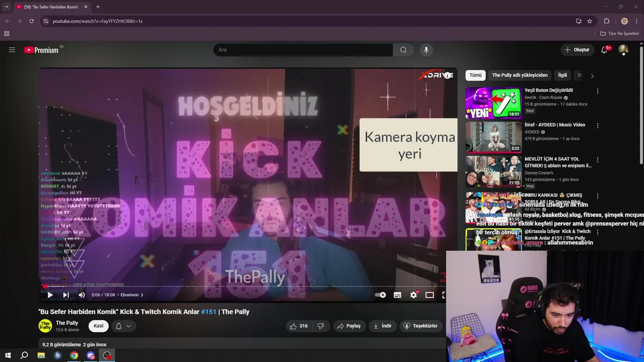Open the Ebonivon chapter label
This screenshot has width=644, height=362.
click(132, 295)
